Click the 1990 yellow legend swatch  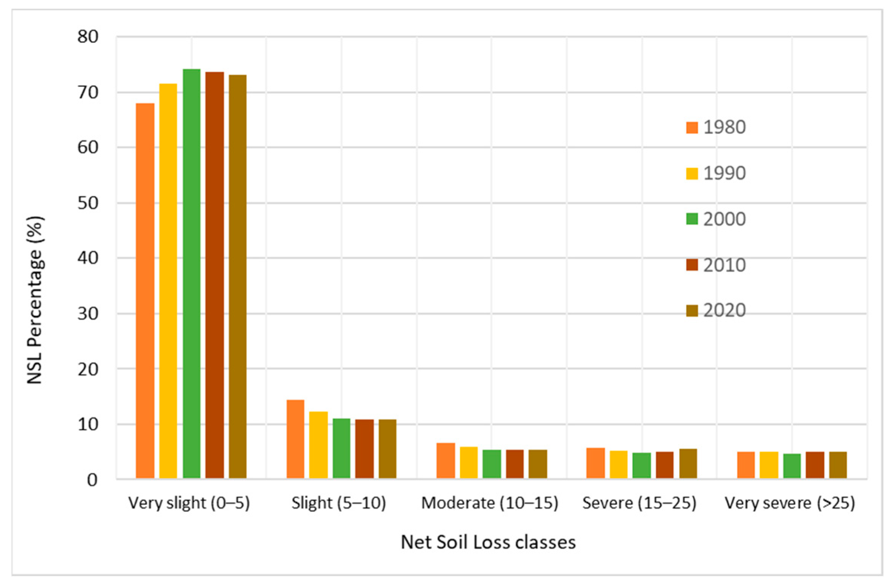[x=691, y=174]
